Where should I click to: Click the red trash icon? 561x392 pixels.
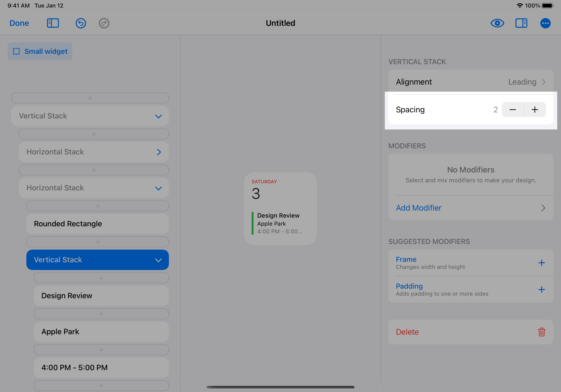tap(542, 332)
